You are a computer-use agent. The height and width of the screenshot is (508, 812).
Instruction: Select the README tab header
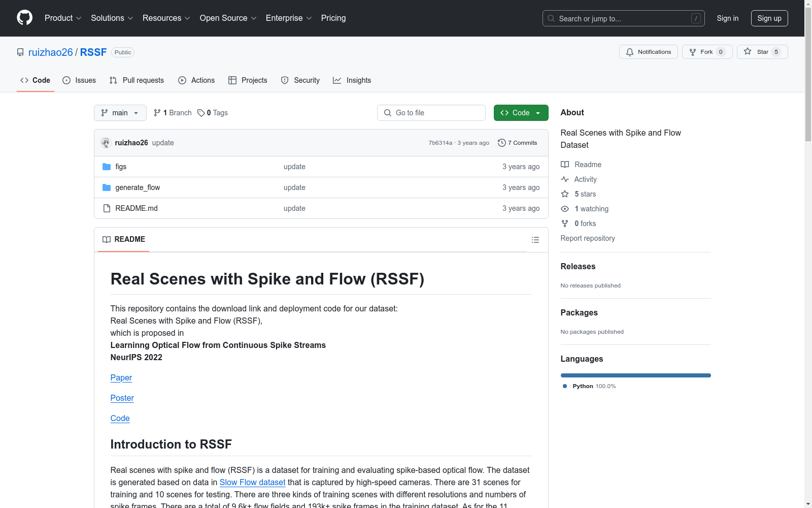(x=124, y=239)
